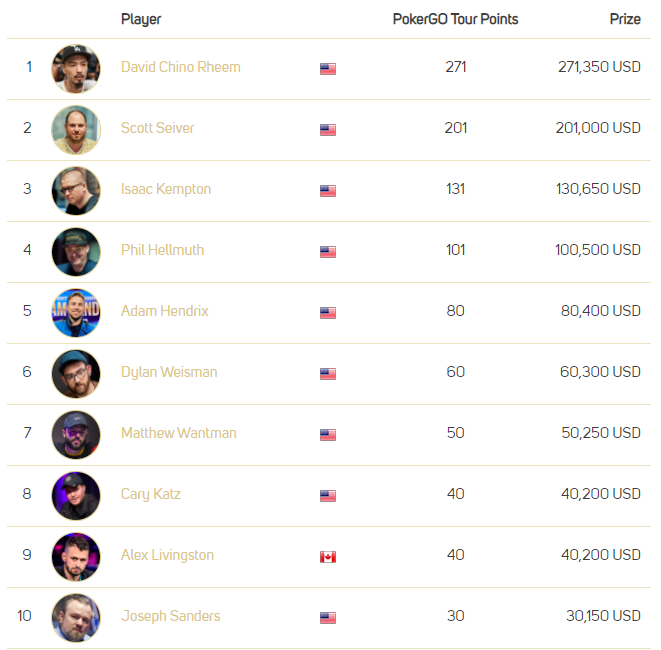Viewport: 661px width, 650px height.
Task: Click Dylan Weisman's avatar photo
Action: (x=76, y=373)
